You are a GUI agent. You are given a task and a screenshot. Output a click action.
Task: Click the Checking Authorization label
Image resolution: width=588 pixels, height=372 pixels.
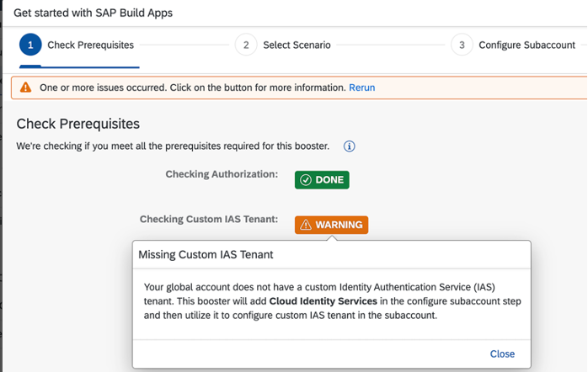click(222, 174)
